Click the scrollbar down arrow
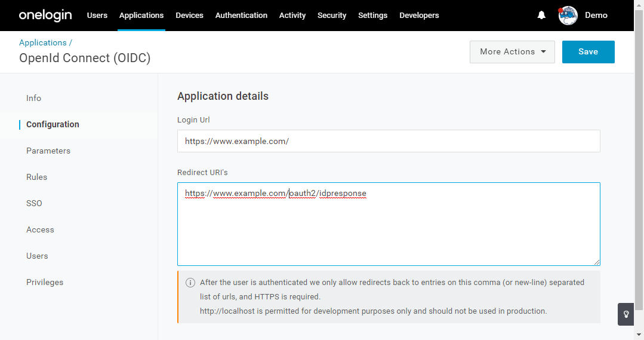The width and height of the screenshot is (644, 340). point(639,335)
